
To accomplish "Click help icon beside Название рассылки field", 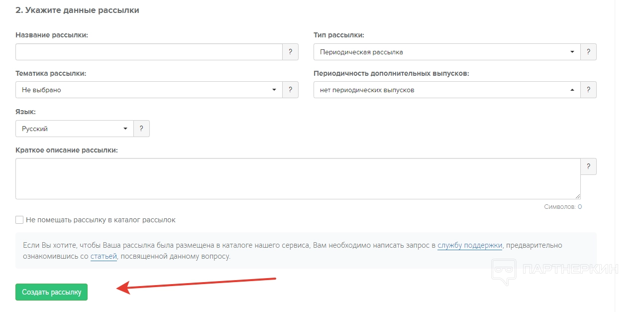I will [x=290, y=52].
